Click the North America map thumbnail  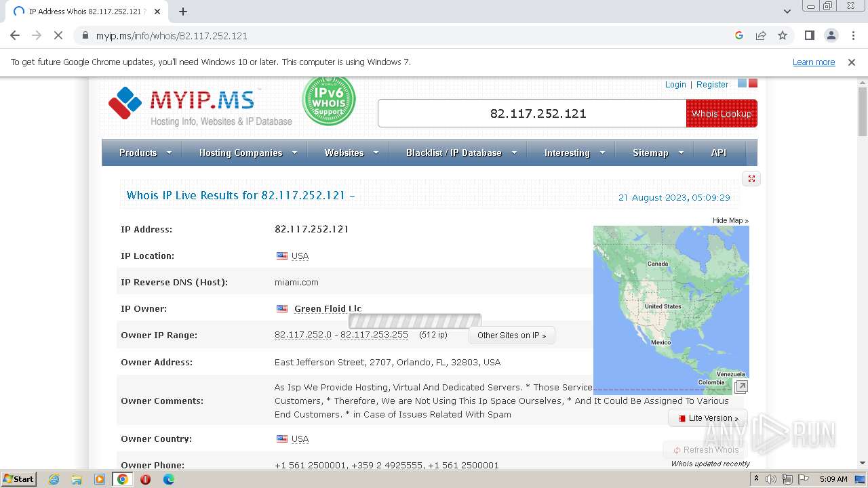click(671, 310)
